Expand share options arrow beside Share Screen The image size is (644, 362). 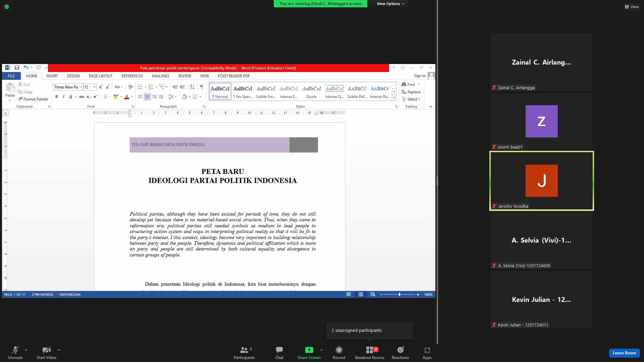tap(322, 350)
